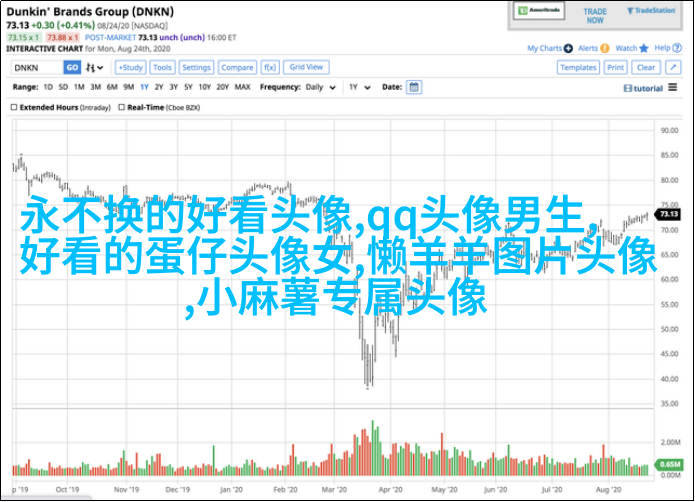
Task: Click the Print button
Action: (x=615, y=67)
